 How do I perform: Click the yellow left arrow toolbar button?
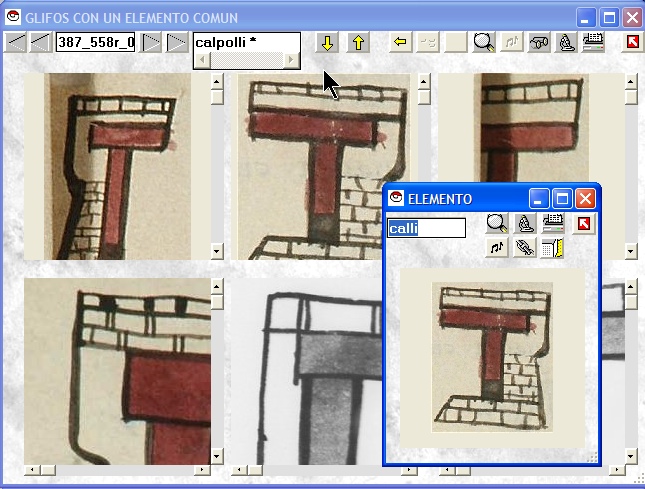tap(401, 42)
